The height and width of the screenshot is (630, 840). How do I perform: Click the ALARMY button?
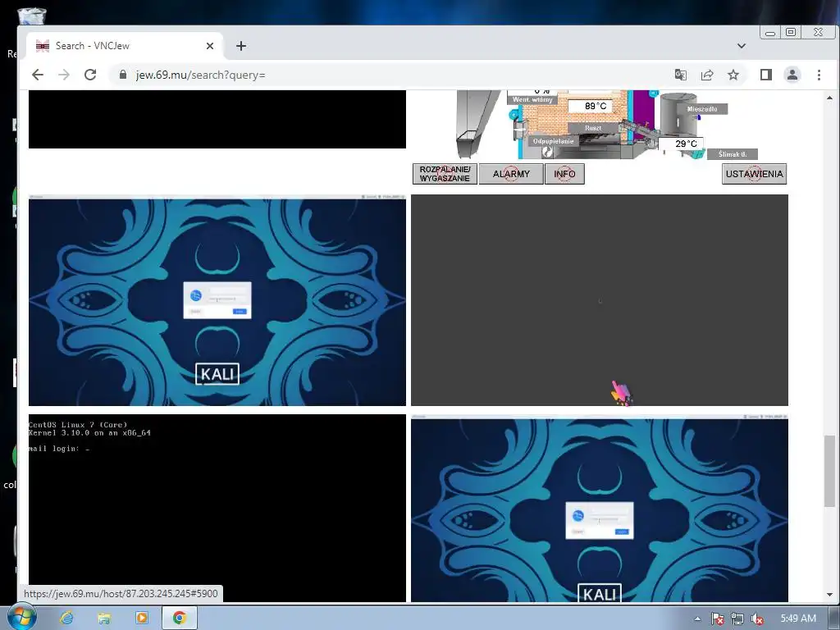coord(511,174)
